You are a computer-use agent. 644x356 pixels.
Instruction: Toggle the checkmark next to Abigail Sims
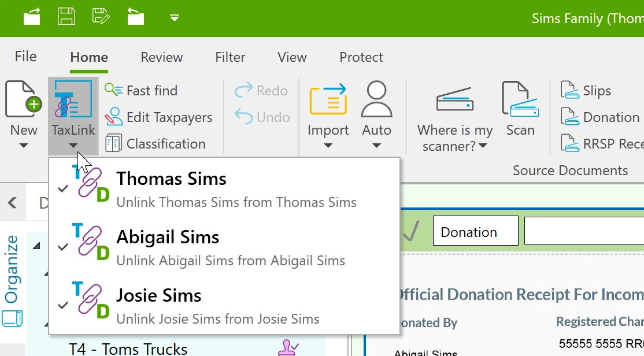tap(63, 247)
